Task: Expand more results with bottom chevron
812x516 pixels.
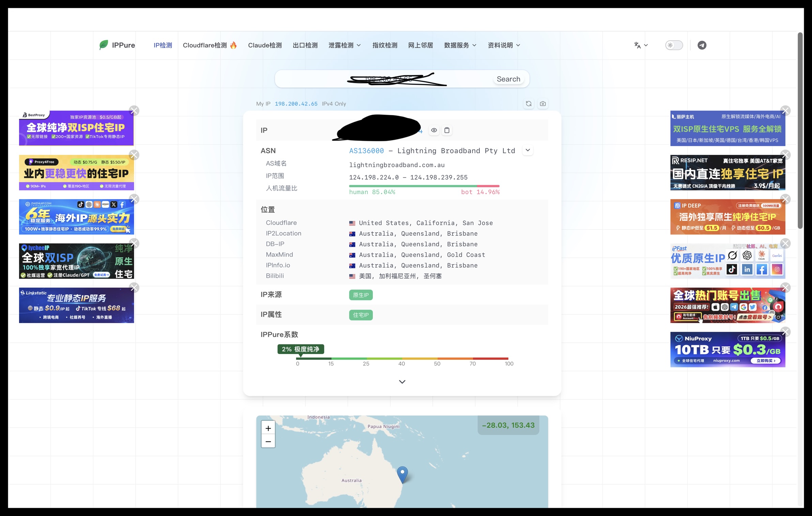Action: (402, 382)
